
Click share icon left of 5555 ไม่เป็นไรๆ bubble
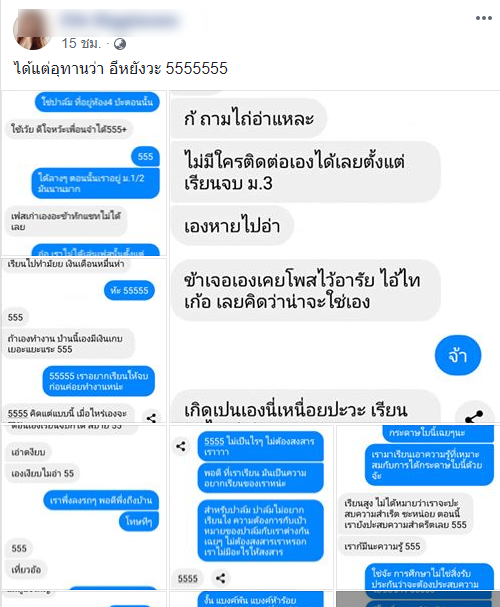[181, 446]
